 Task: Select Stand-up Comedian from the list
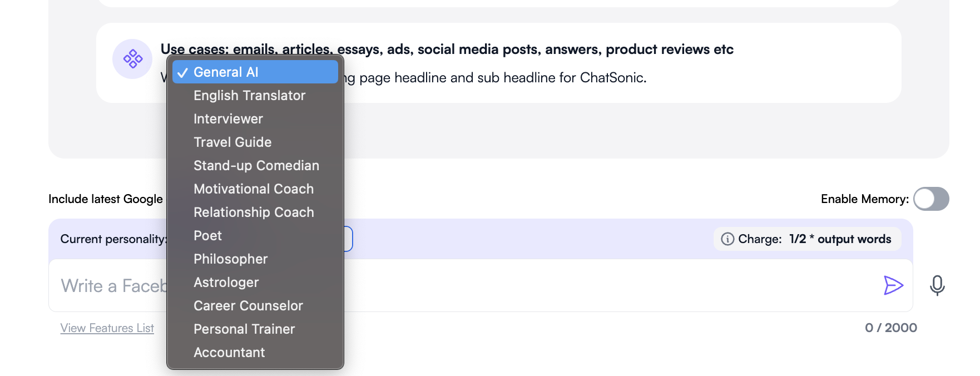click(x=256, y=165)
